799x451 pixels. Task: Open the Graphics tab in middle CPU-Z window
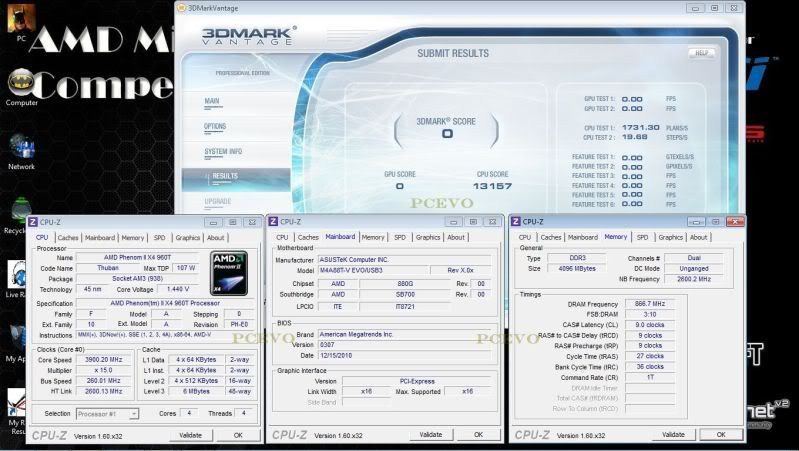pos(428,238)
